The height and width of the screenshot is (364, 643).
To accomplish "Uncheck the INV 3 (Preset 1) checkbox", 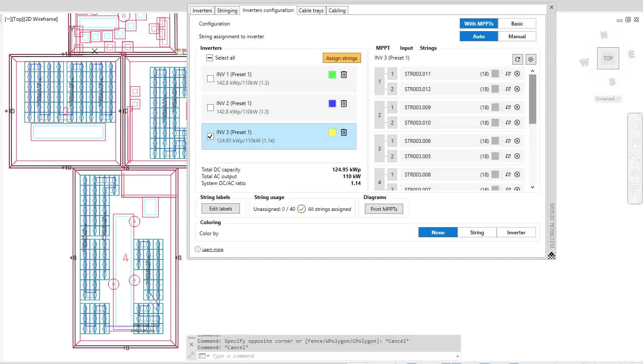I will (211, 136).
